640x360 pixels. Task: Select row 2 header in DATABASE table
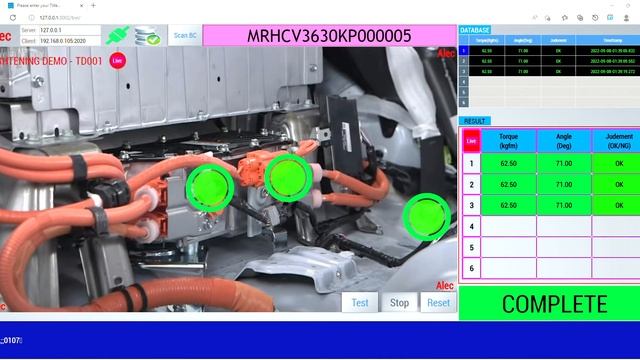(464, 61)
